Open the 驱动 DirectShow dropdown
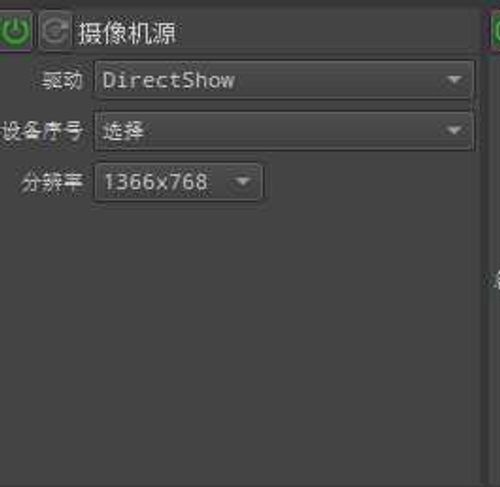The width and height of the screenshot is (500, 487). pos(284,80)
